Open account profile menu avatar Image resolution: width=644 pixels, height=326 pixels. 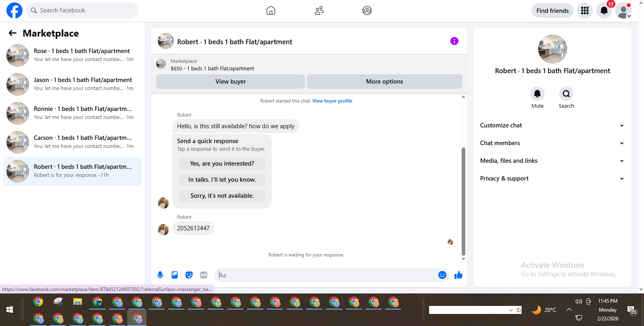click(x=623, y=10)
